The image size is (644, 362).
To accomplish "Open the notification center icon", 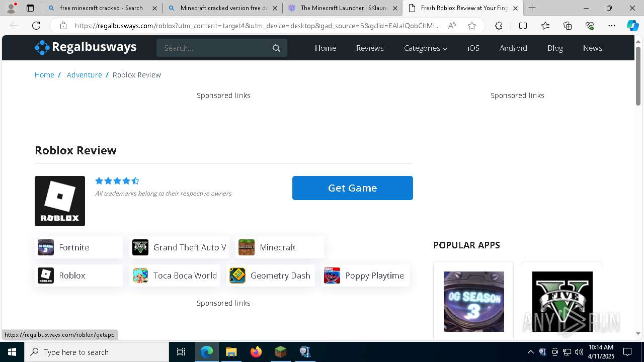I will [627, 352].
